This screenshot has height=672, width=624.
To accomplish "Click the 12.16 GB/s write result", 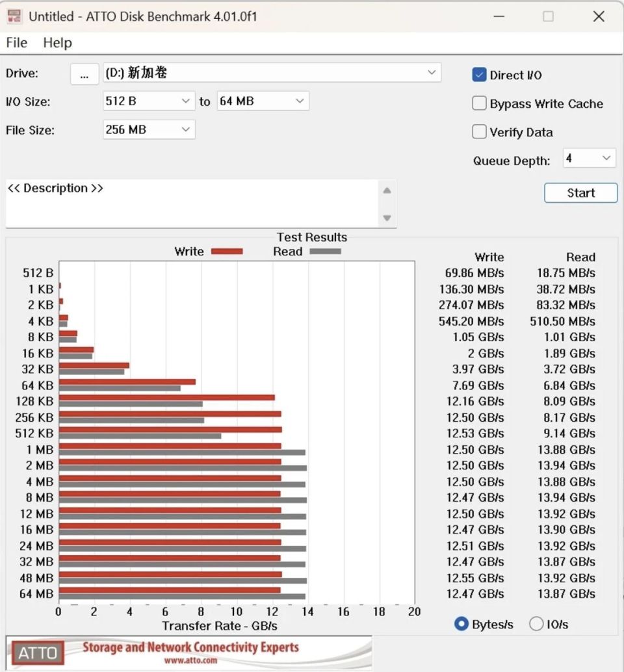I will pos(475,402).
